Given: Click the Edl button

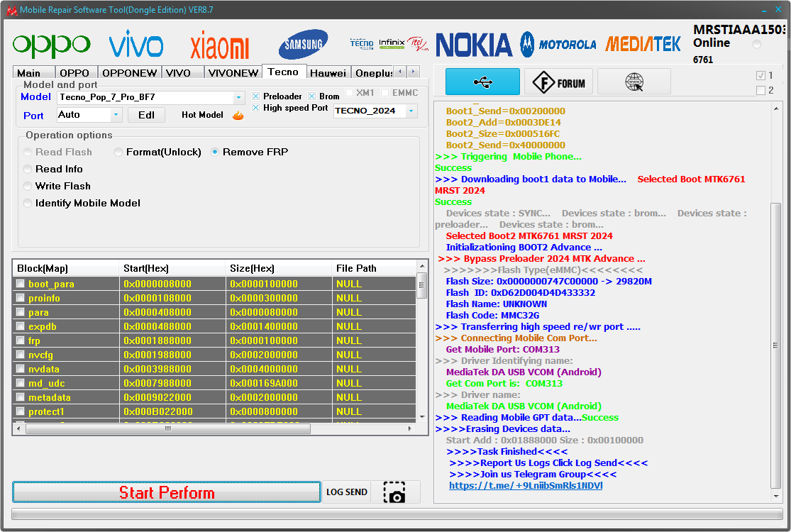Looking at the screenshot, I should [x=146, y=115].
